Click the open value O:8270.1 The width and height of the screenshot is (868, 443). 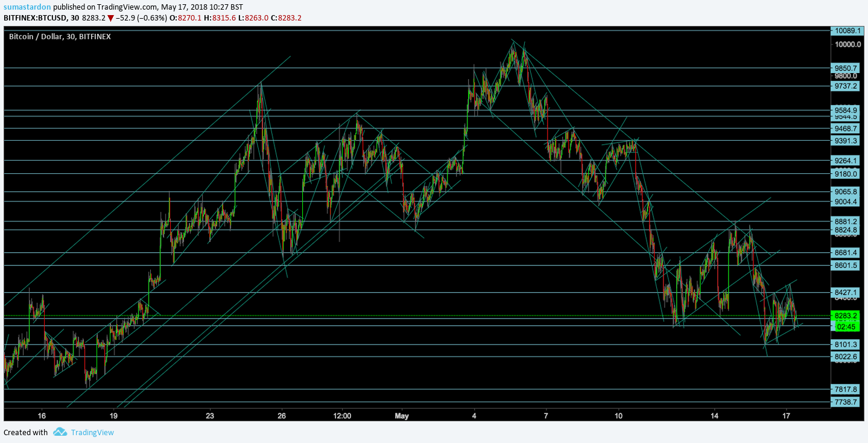pyautogui.click(x=186, y=18)
